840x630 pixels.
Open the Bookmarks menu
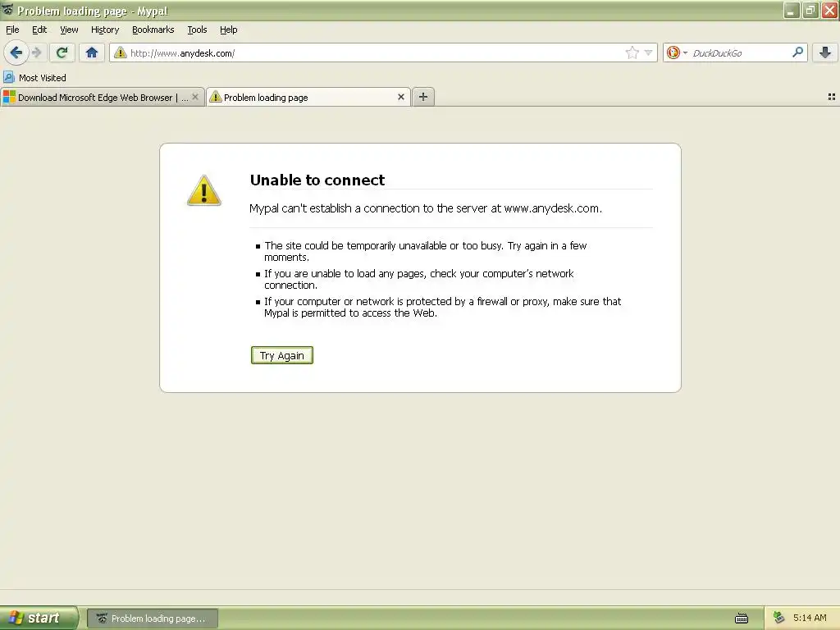[153, 30]
